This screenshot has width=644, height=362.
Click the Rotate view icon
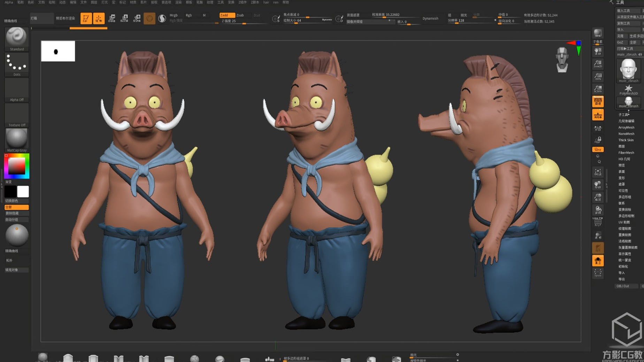[x=598, y=210]
